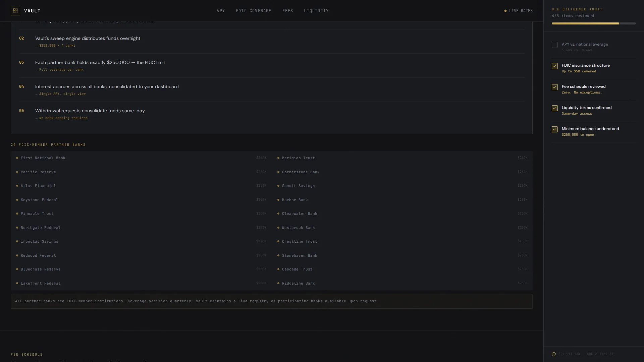
Task: Open the Liquidity nav item
Action: [316, 11]
